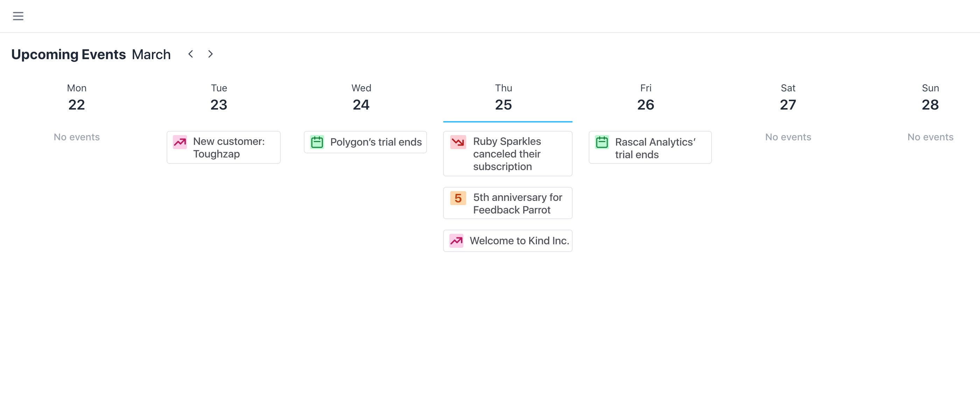Open the hamburger menu
This screenshot has width=980, height=420.
click(x=18, y=16)
